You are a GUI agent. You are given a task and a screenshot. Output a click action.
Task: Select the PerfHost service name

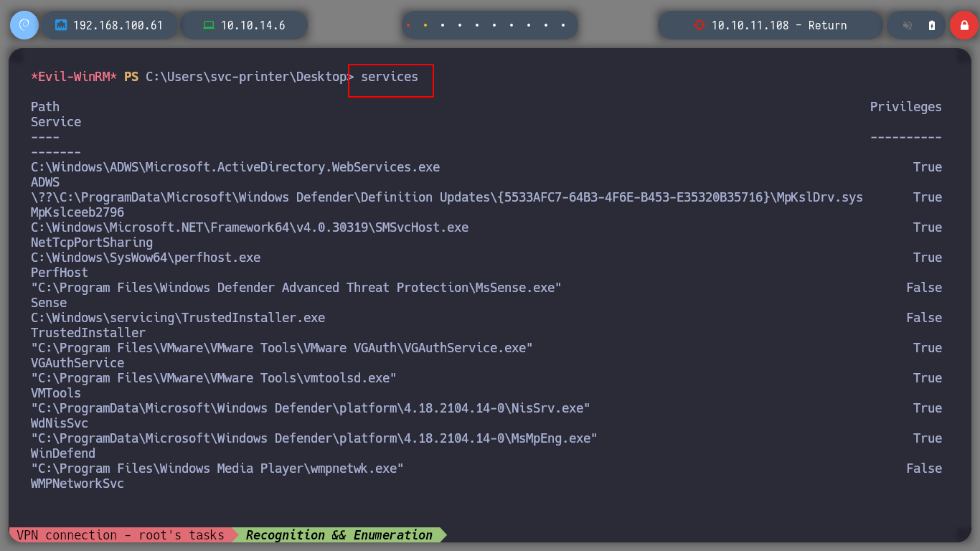click(x=60, y=273)
